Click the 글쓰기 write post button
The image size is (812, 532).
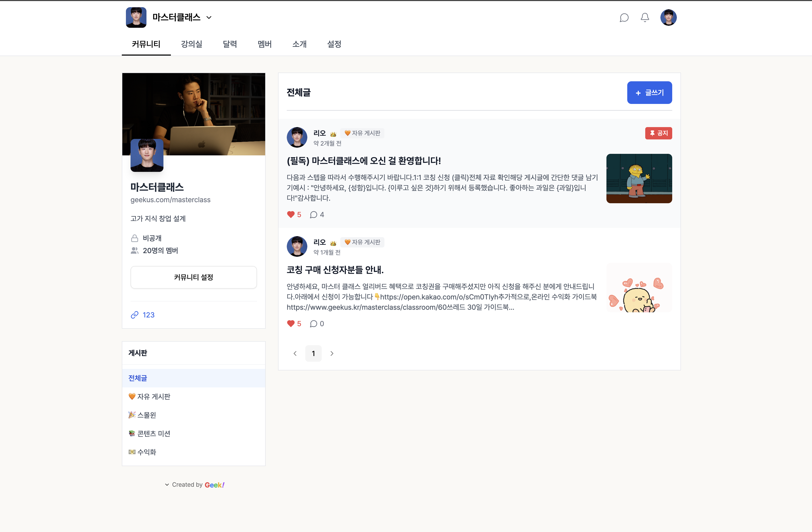pyautogui.click(x=649, y=93)
